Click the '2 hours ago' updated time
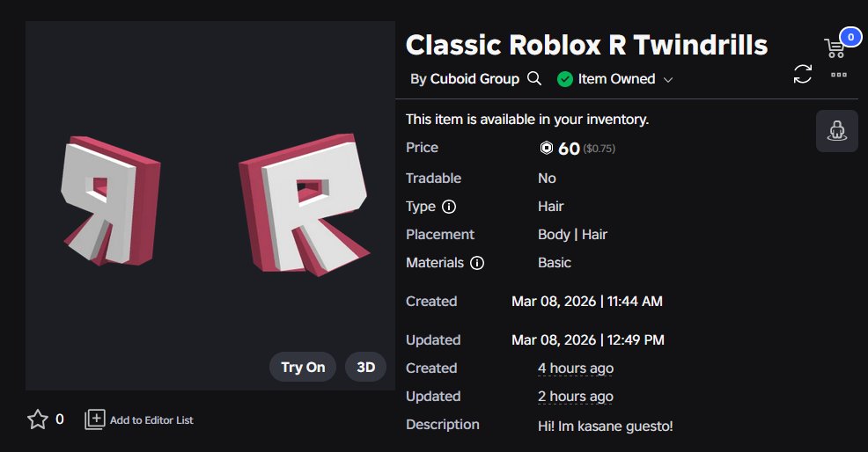This screenshot has height=452, width=868. point(576,396)
